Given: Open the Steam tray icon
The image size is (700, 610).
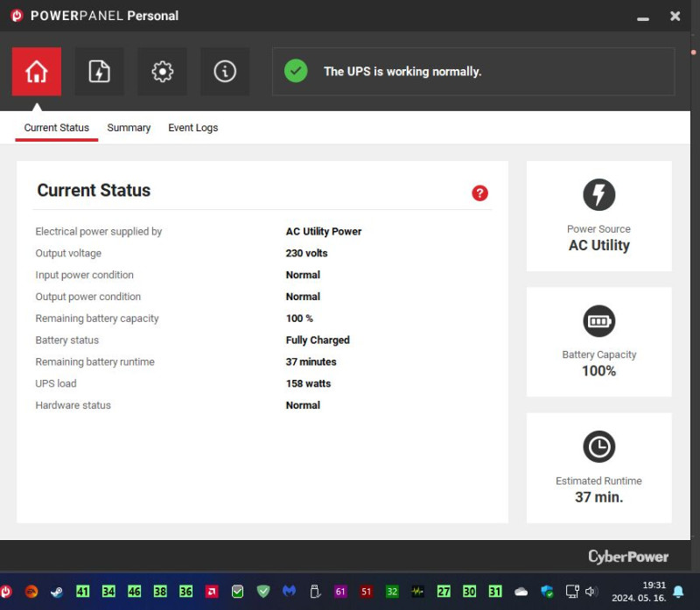Looking at the screenshot, I should click(57, 592).
